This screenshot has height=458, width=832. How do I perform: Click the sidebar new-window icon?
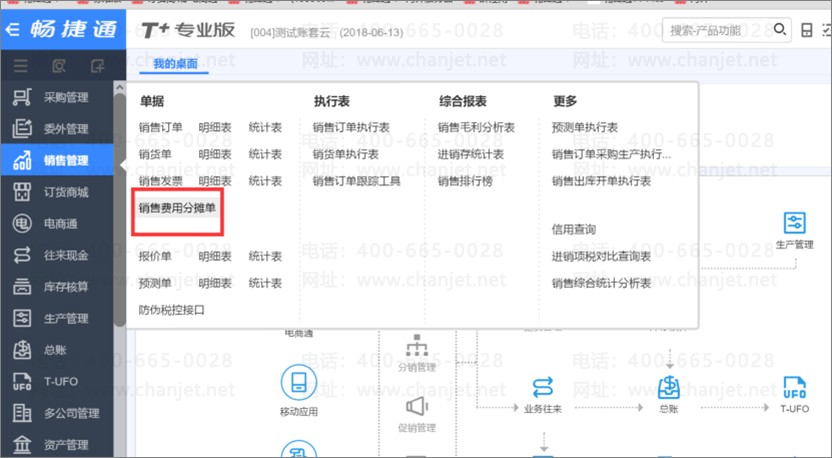point(98,66)
